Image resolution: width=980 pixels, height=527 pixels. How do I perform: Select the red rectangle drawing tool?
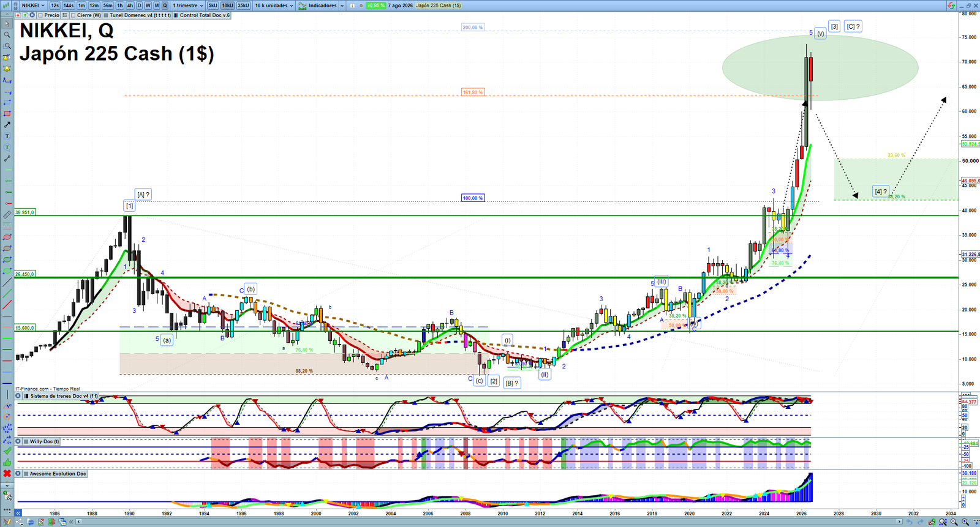7,113
